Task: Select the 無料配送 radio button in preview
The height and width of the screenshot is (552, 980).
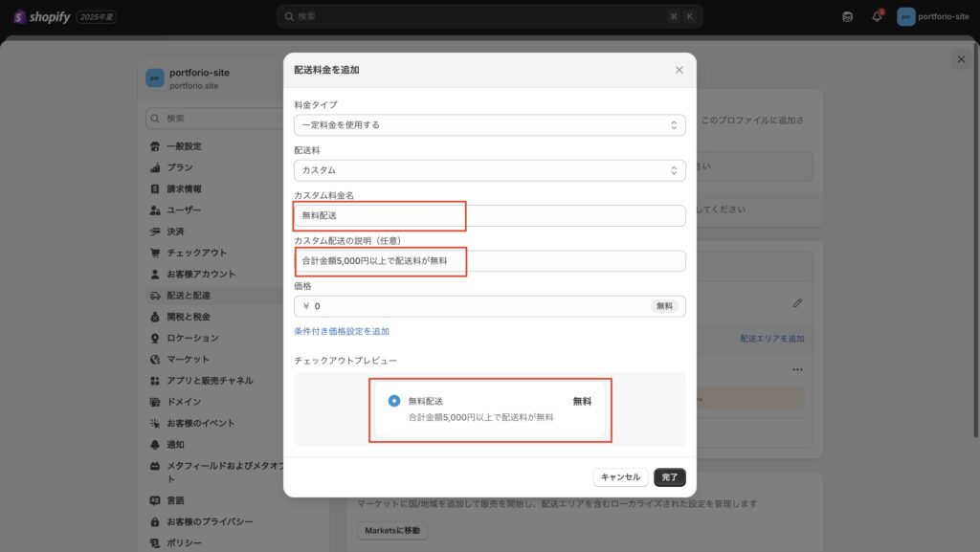Action: point(394,402)
